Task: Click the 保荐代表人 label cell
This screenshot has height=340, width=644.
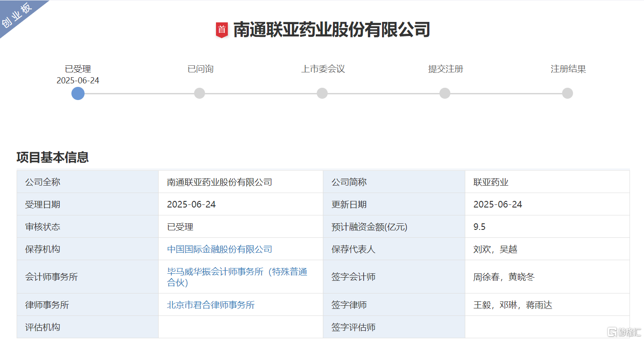Action: click(x=394, y=249)
